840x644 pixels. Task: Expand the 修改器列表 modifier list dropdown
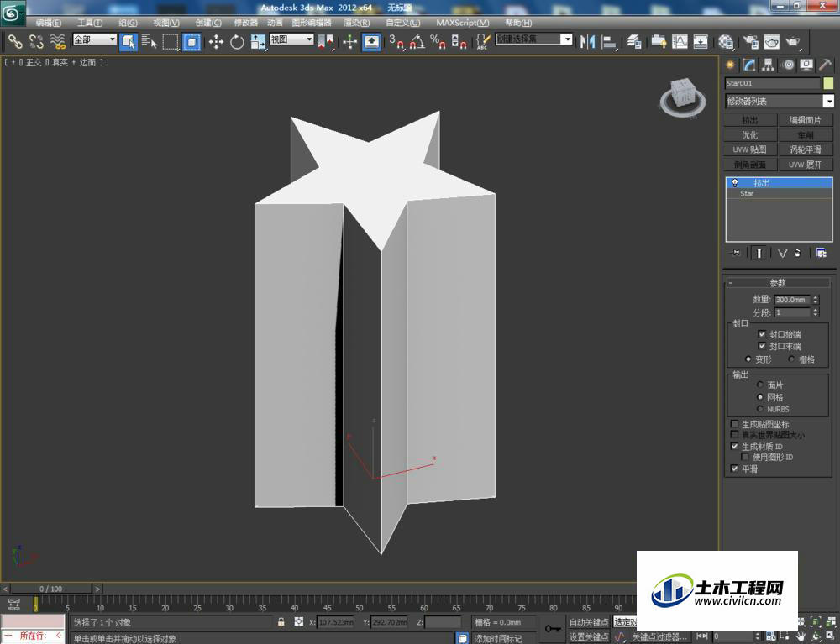coord(828,101)
